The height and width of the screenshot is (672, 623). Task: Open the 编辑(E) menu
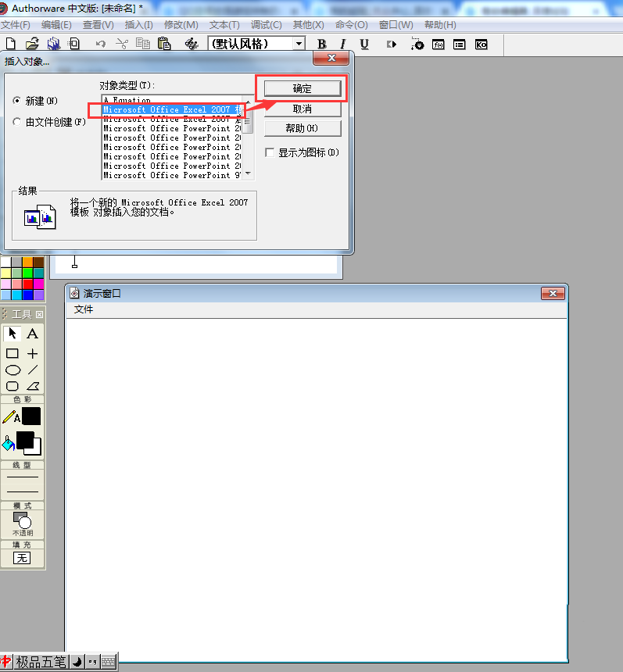[56, 25]
